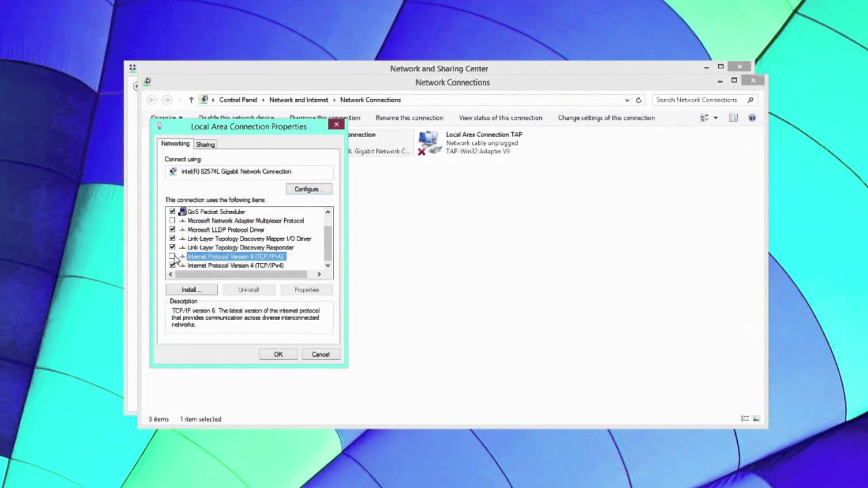
Task: Go to Control Panel breadcrumb
Action: click(x=238, y=100)
